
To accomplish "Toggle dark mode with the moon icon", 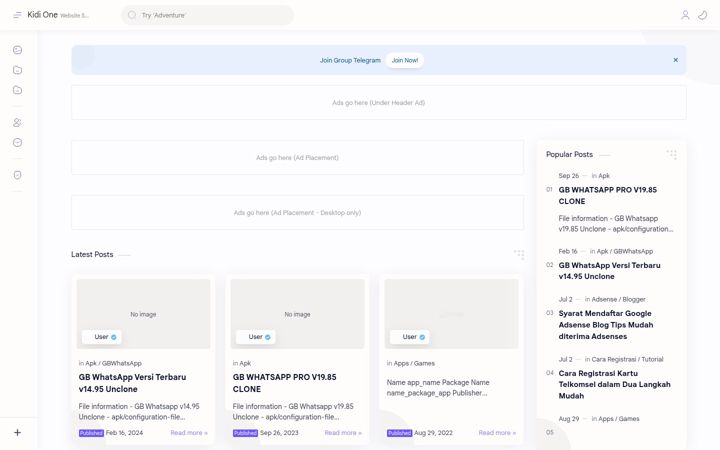I will pyautogui.click(x=703, y=15).
